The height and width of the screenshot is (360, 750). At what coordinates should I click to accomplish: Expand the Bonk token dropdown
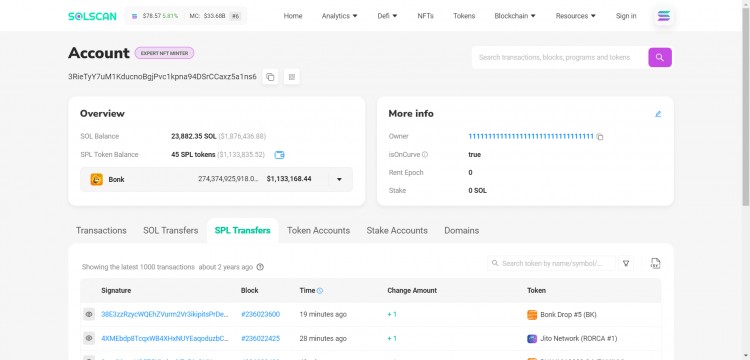339,180
